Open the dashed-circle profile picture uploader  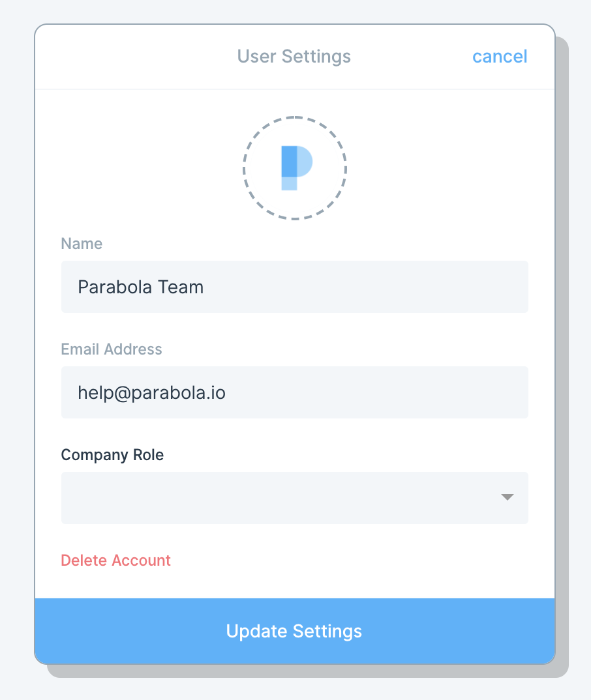[x=295, y=168]
